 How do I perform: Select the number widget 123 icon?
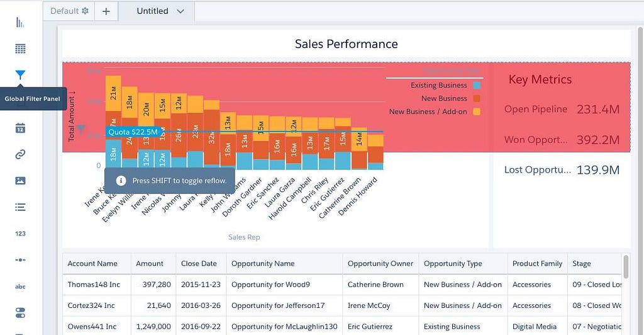pyautogui.click(x=20, y=234)
